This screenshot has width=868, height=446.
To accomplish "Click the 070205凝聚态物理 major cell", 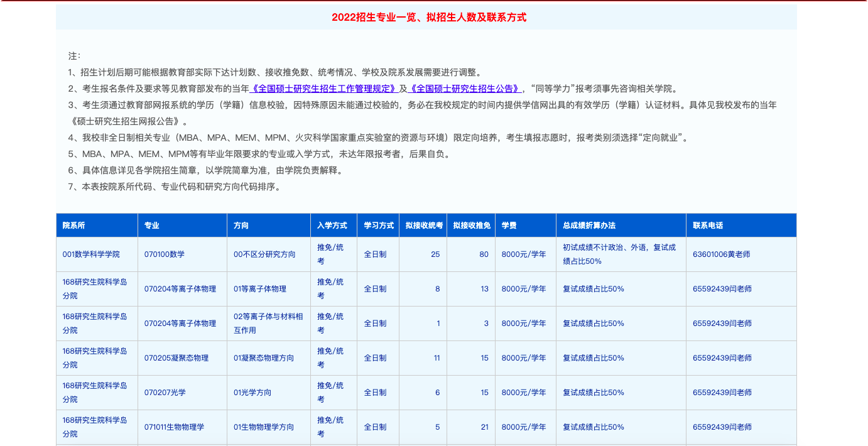I will (176, 358).
